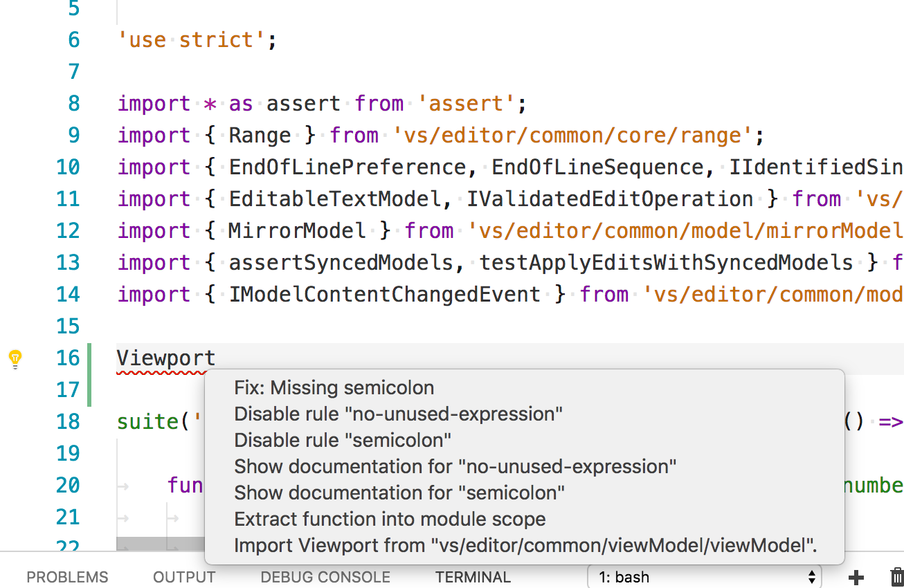Viewport: 904px width, 588px height.
Task: Select "Fix: Missing semicolon"
Action: click(x=334, y=387)
